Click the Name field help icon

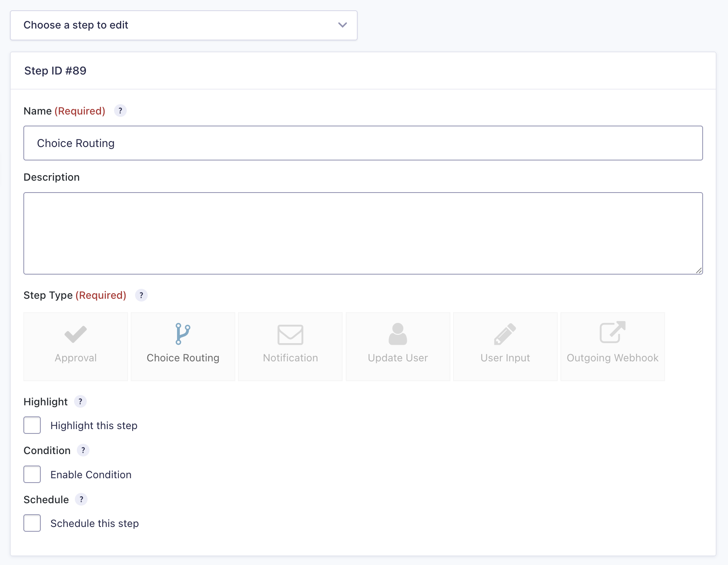coord(120,111)
